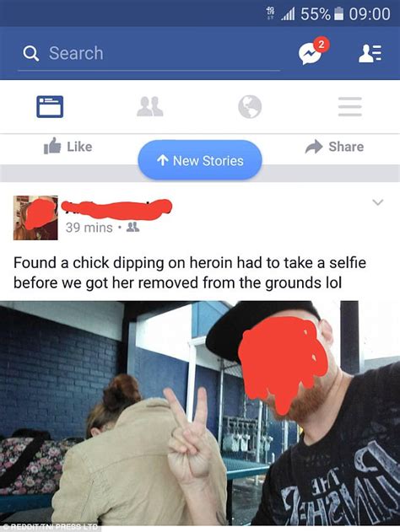
Task: Click the search magnifier icon
Action: 31,53
